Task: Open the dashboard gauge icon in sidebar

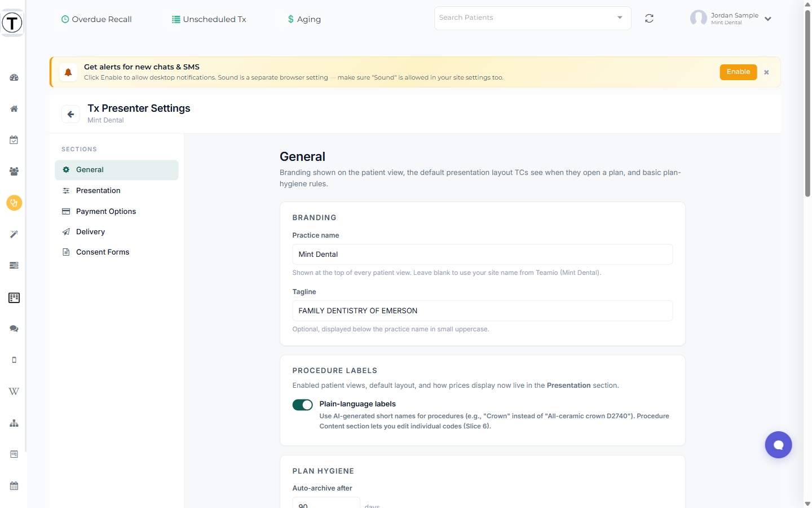Action: click(x=14, y=77)
